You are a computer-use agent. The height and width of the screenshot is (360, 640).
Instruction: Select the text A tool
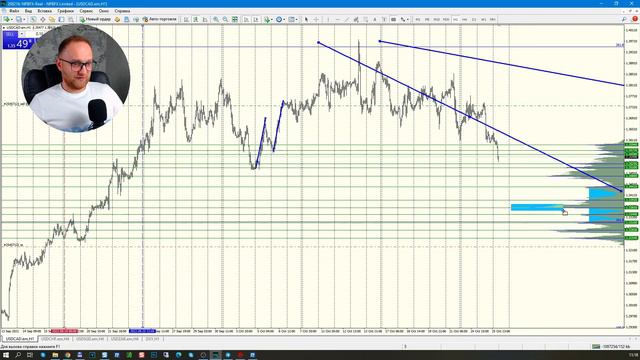375,19
